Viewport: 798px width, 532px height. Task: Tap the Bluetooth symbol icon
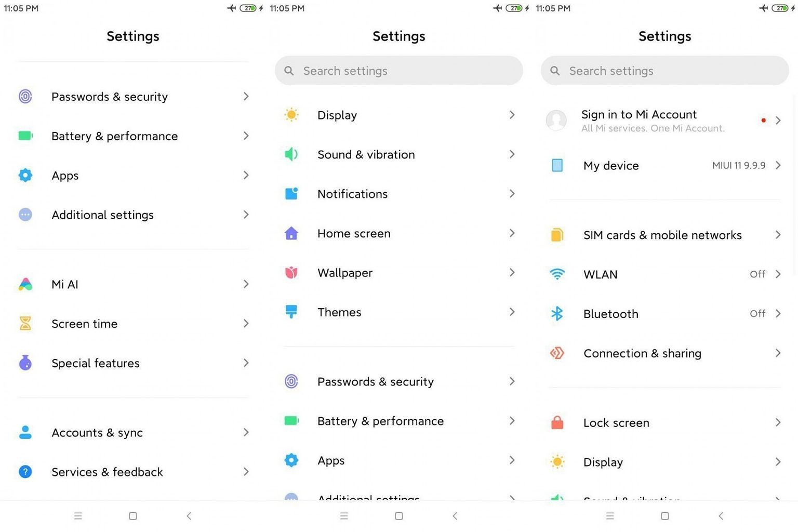(x=557, y=313)
